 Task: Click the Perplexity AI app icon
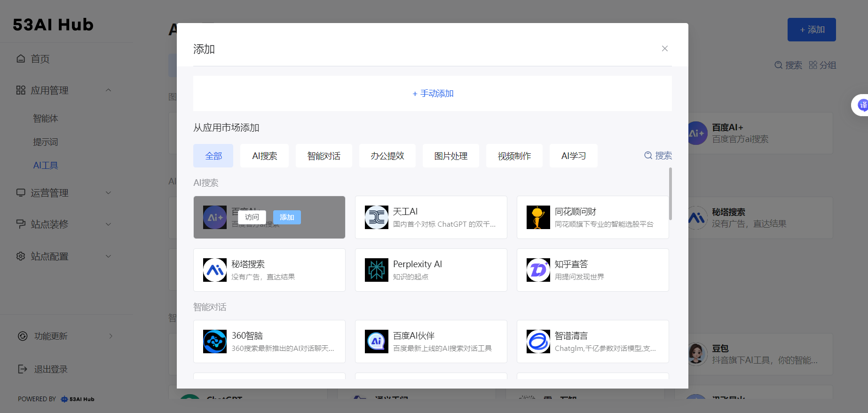coord(376,270)
